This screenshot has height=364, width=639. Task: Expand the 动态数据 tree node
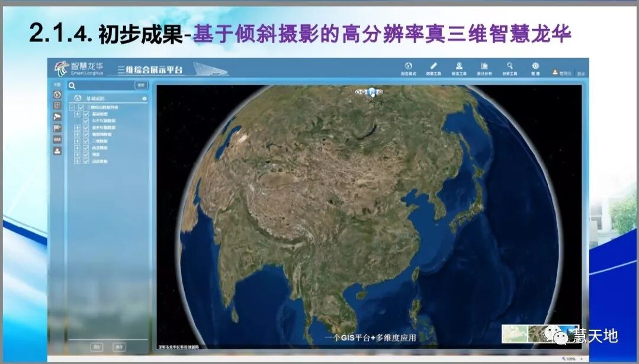(77, 161)
